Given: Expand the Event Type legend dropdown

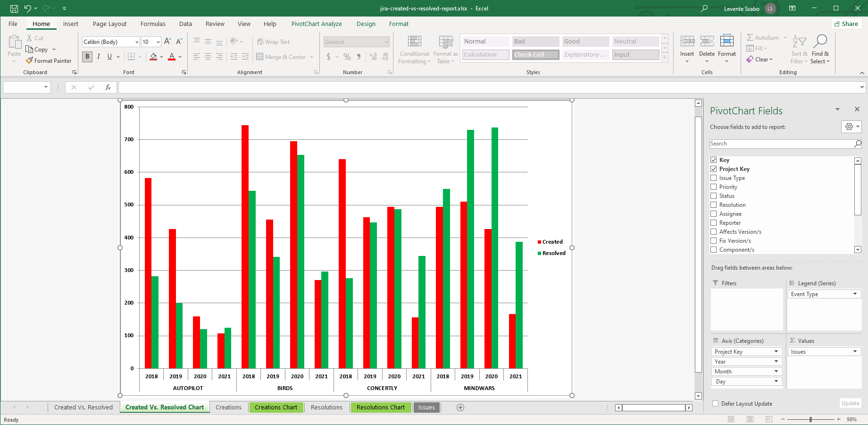Looking at the screenshot, I should coord(854,294).
